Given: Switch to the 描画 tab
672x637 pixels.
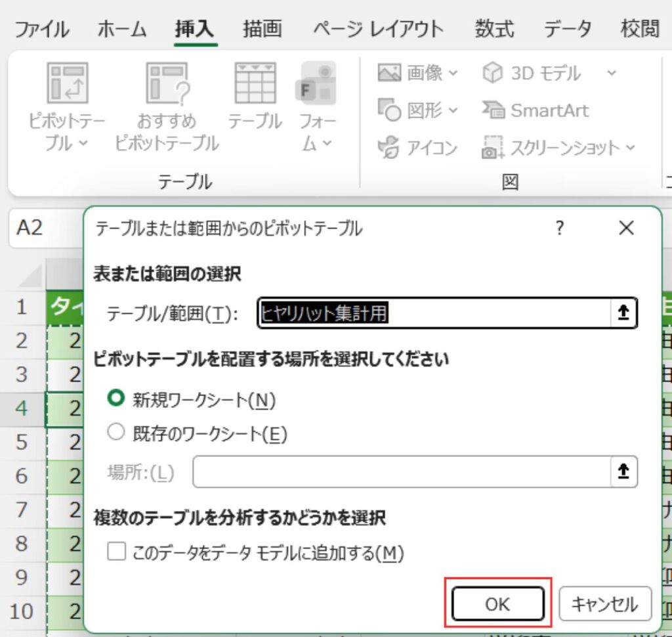Looking at the screenshot, I should pyautogui.click(x=262, y=29).
